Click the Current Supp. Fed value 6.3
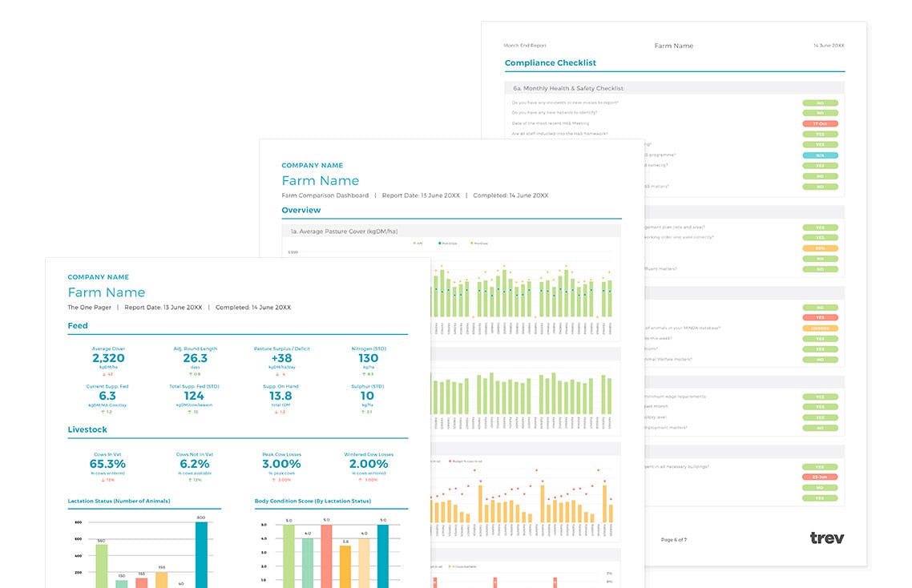The image size is (912, 588). [107, 396]
